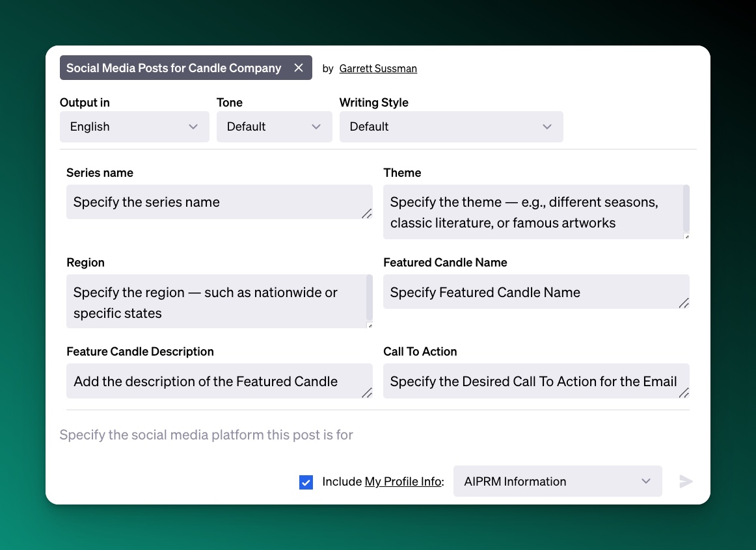Click the Region field scrollbar
The height and width of the screenshot is (550, 756).
tap(370, 297)
